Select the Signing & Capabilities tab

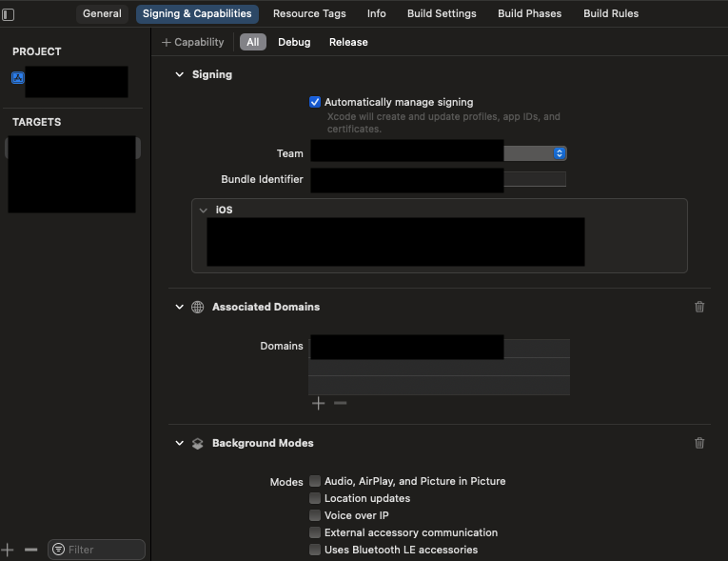(197, 14)
